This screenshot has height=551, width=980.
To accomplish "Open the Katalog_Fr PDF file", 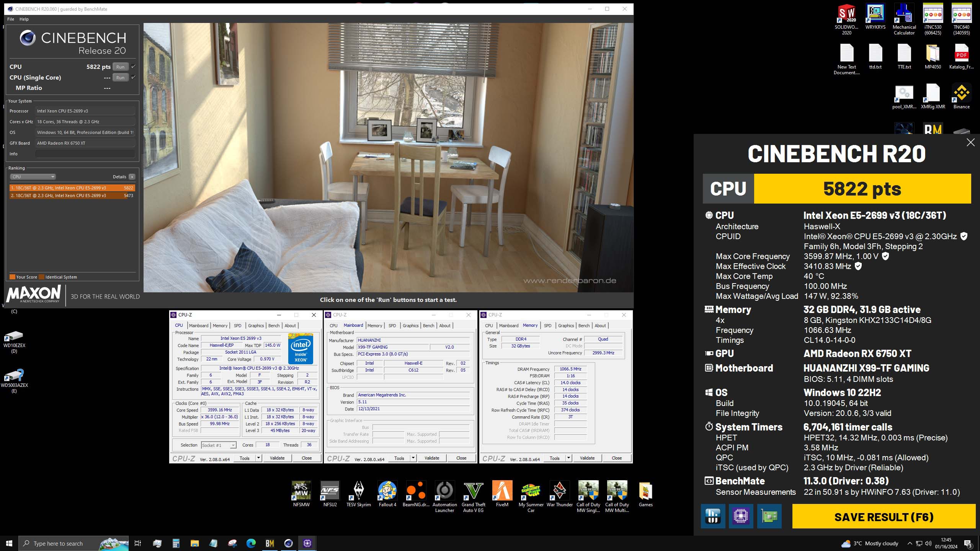I will 961,57.
